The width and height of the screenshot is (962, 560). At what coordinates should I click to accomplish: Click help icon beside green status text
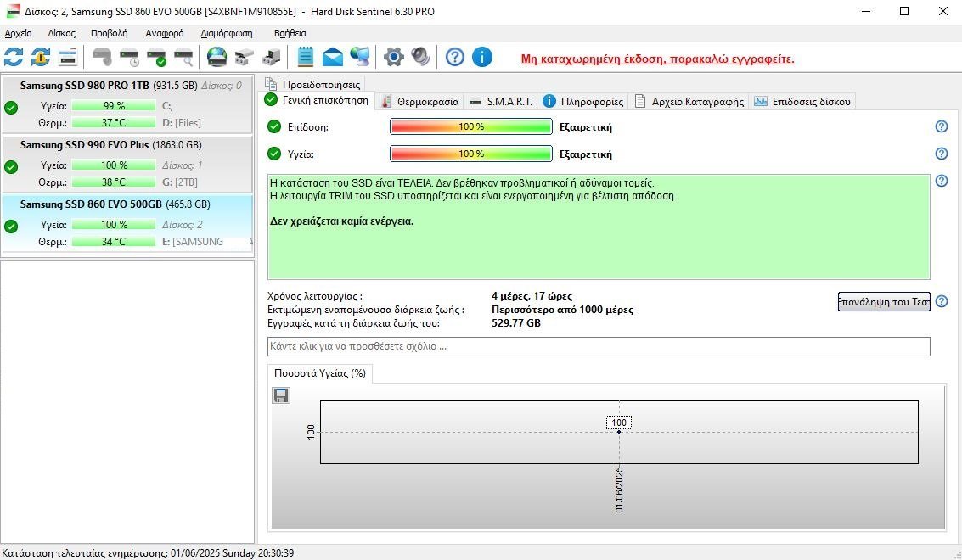tap(941, 181)
